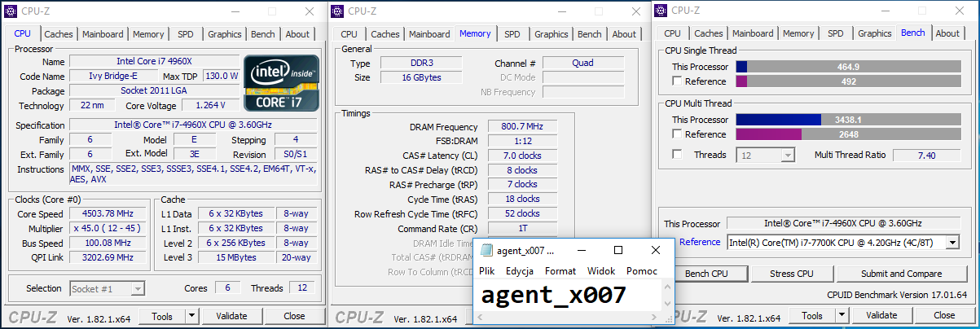Viewport: 980px width, 329px height.
Task: Click CPU-Z app icon in Memory window title bar
Action: pyautogui.click(x=337, y=11)
